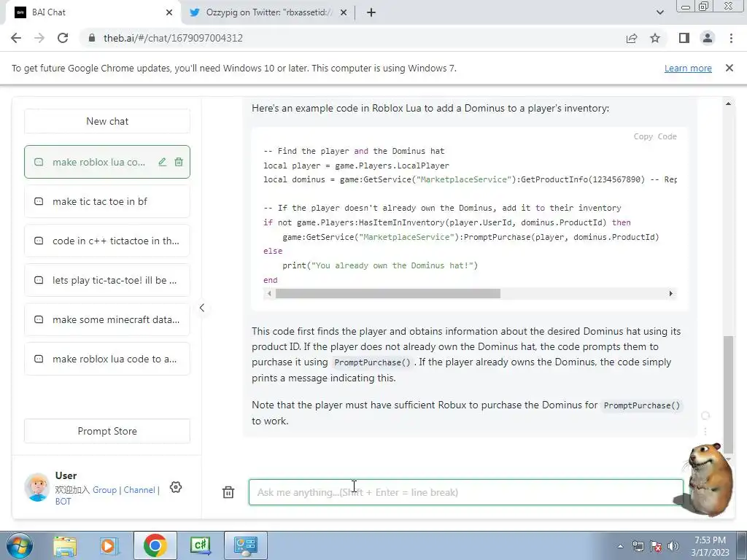Open the control panel app in taskbar

point(245,545)
